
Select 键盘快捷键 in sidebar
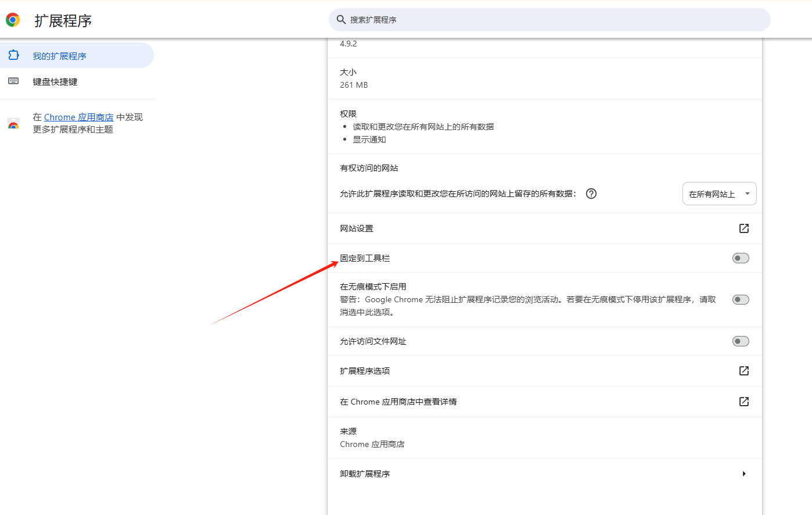[77, 81]
